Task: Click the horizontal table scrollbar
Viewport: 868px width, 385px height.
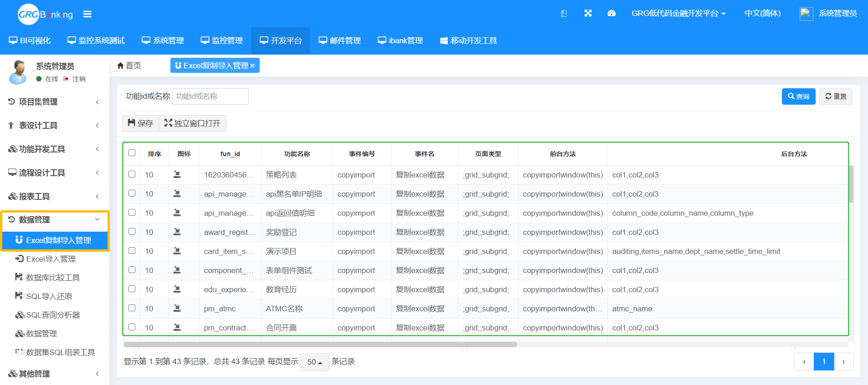Action: click(320, 344)
